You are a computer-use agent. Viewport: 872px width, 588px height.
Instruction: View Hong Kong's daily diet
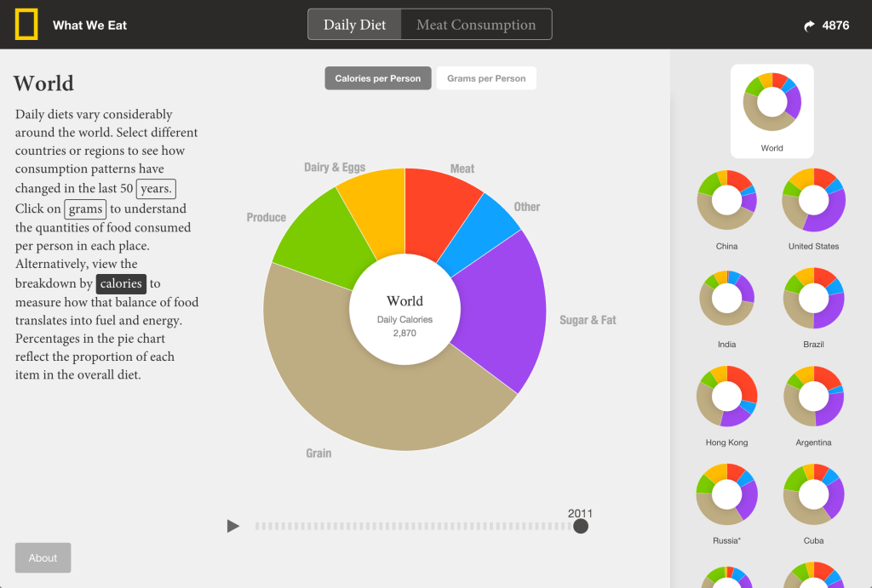coord(726,396)
